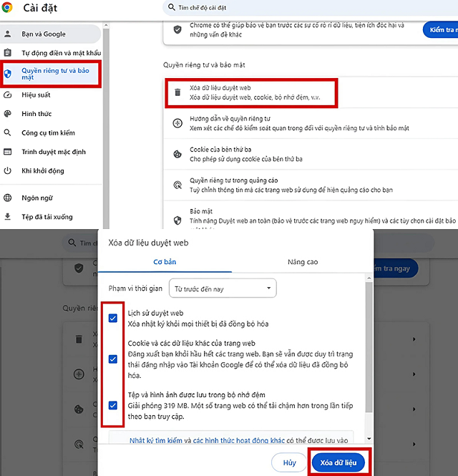Screen dimensions: 458x476
Task: Click the download icon for Tệp đã tải xuống
Action: click(x=8, y=217)
